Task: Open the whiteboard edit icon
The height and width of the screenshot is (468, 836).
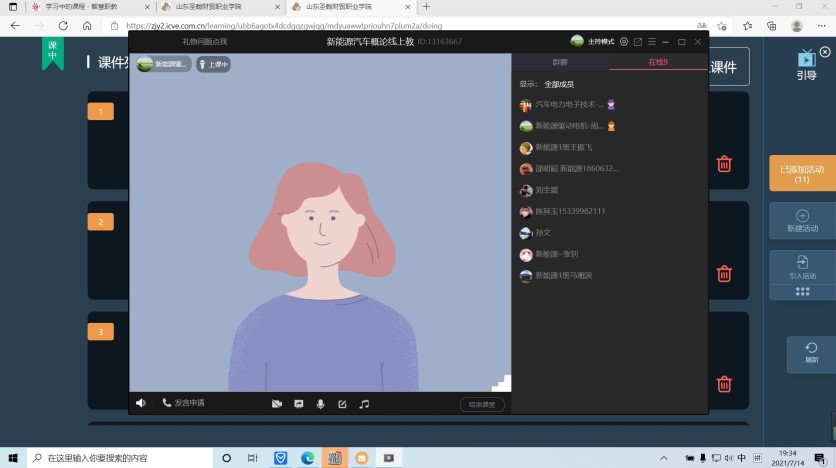Action: pos(342,404)
